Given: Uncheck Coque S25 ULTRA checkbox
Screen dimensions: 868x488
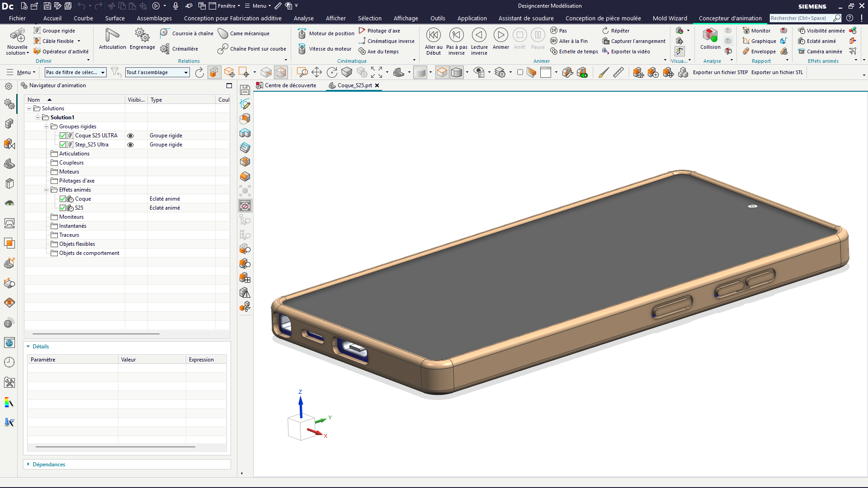Looking at the screenshot, I should pyautogui.click(x=63, y=136).
